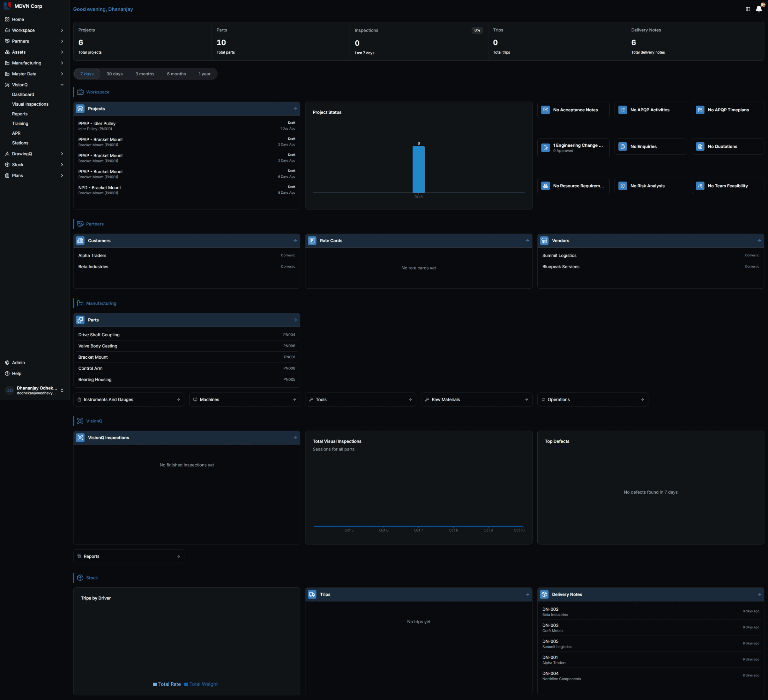Screen dimensions: 768x700
Task: Toggle the sidebar panel icon
Action: (x=747, y=9)
